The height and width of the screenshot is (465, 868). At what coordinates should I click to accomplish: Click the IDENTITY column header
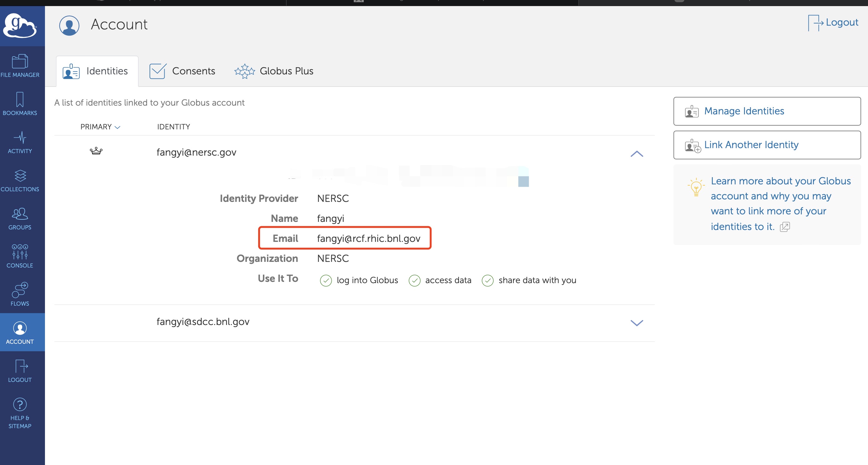click(174, 127)
